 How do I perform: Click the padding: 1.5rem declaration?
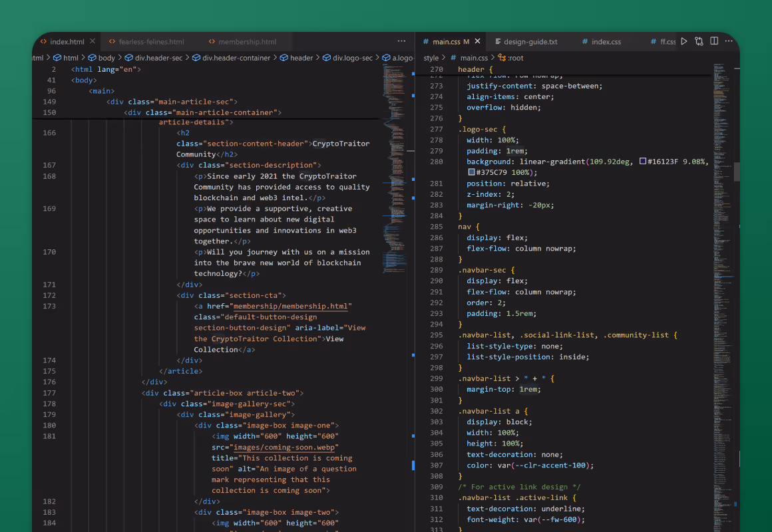pyautogui.click(x=502, y=313)
